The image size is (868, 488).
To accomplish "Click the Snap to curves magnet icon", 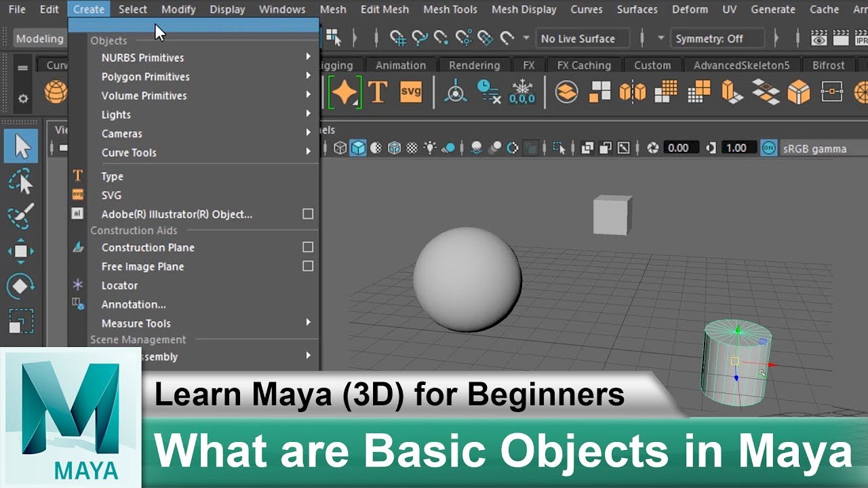I will click(x=420, y=38).
